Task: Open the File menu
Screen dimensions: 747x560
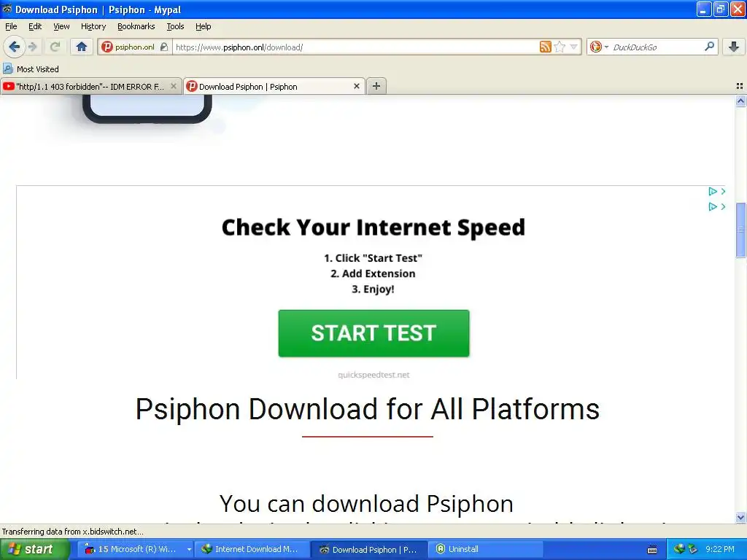Action: click(11, 26)
